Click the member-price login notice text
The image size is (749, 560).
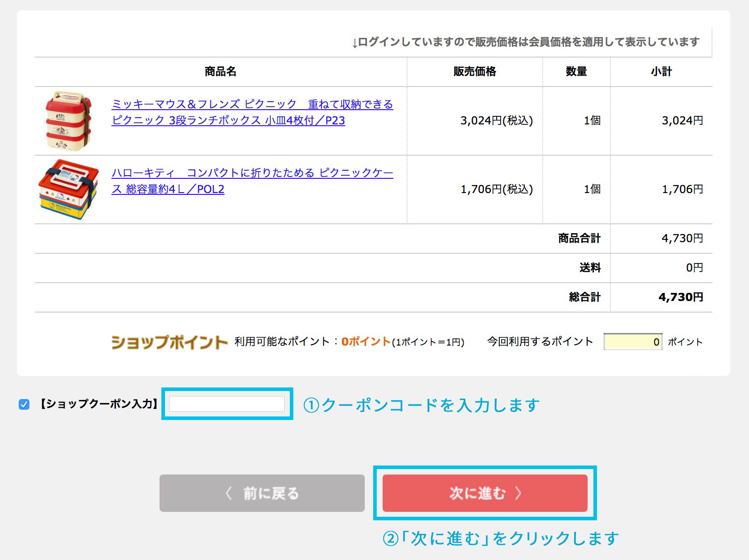526,42
